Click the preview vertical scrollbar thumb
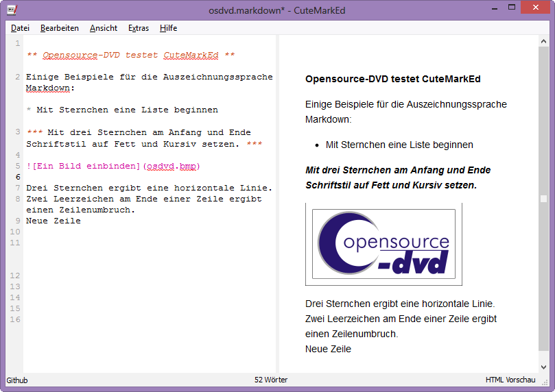The height and width of the screenshot is (392, 555). pyautogui.click(x=543, y=199)
